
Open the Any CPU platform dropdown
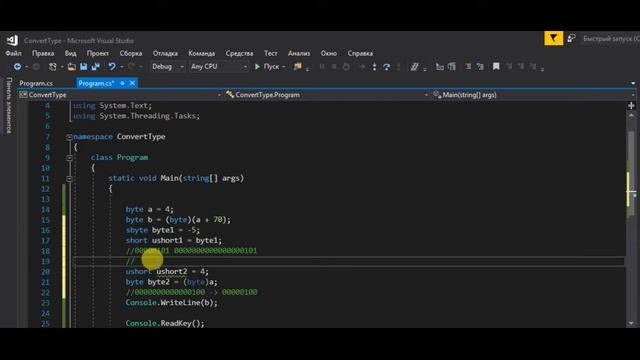pos(219,67)
